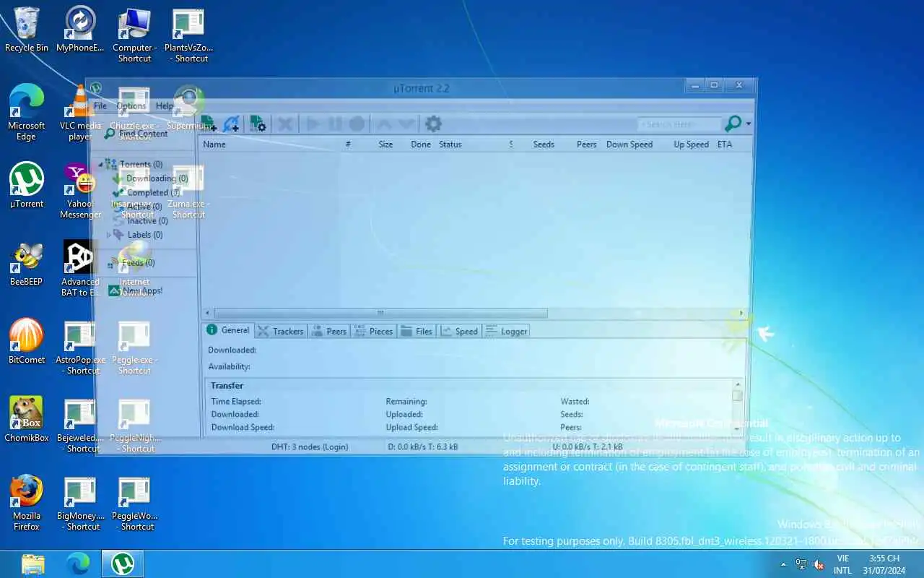This screenshot has width=924, height=578.
Task: Sort by the Seeds column header
Action: point(544,144)
